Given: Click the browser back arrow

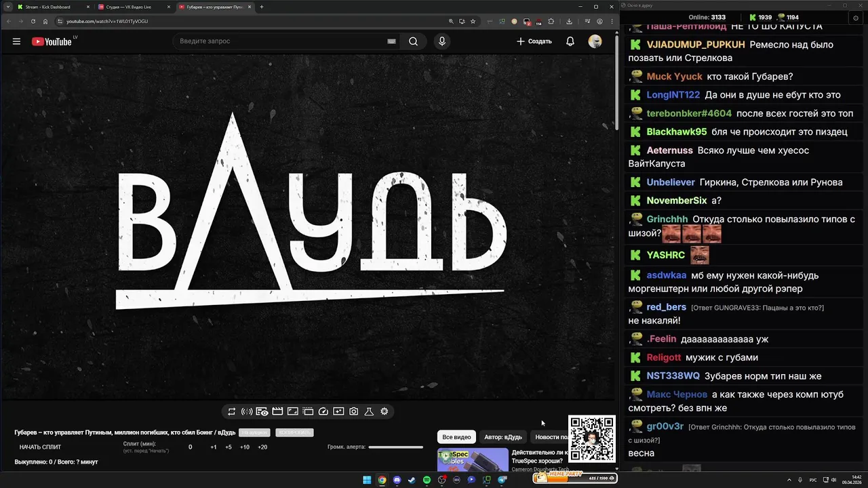Looking at the screenshot, I should coord(9,21).
